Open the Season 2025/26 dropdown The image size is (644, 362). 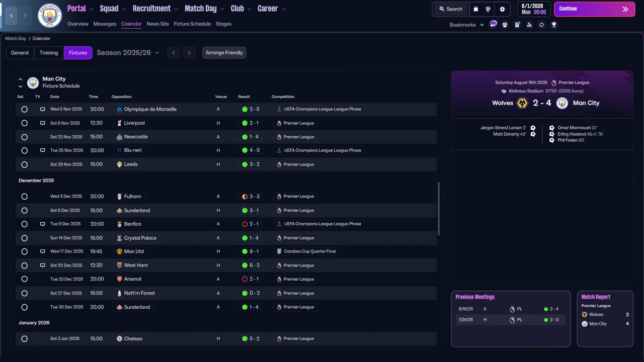(x=128, y=53)
